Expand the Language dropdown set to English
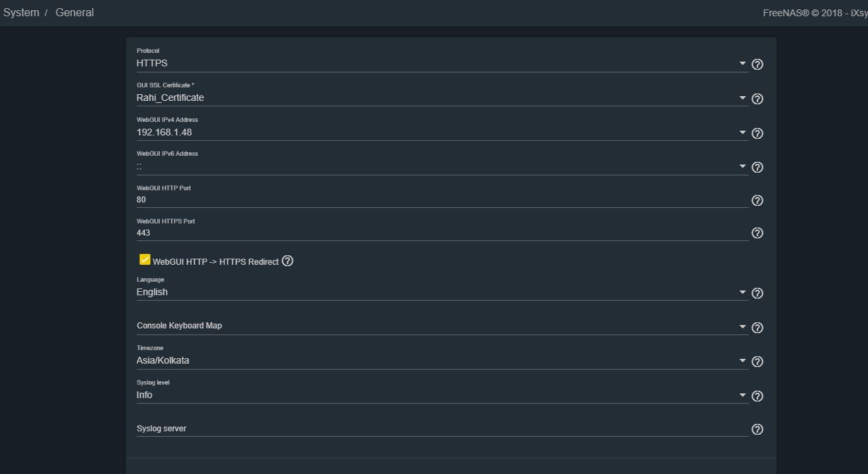This screenshot has height=474, width=868. pyautogui.click(x=442, y=292)
